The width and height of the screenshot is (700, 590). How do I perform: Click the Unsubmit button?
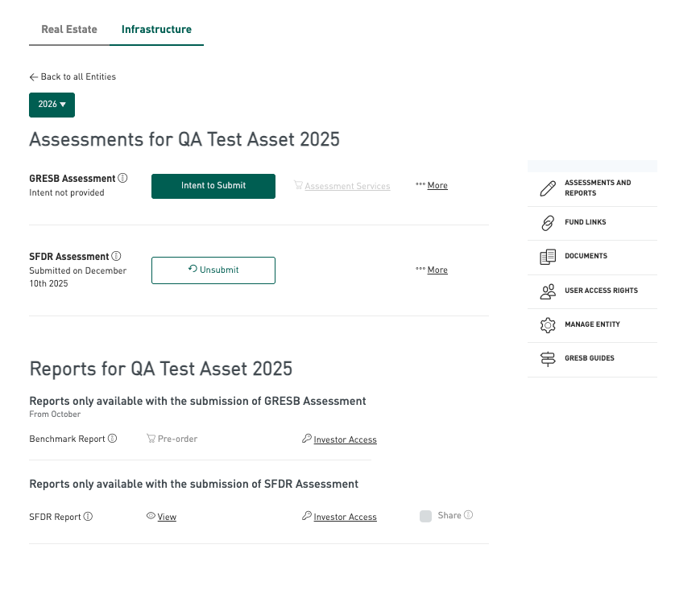coord(213,270)
